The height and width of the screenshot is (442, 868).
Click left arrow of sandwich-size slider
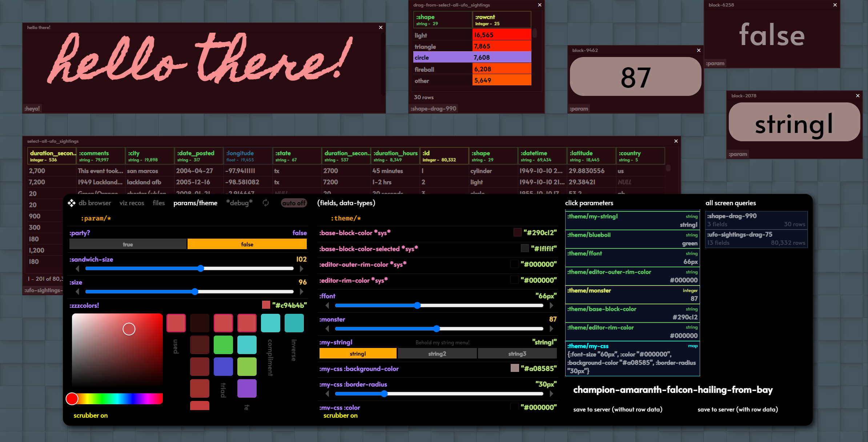(77, 269)
